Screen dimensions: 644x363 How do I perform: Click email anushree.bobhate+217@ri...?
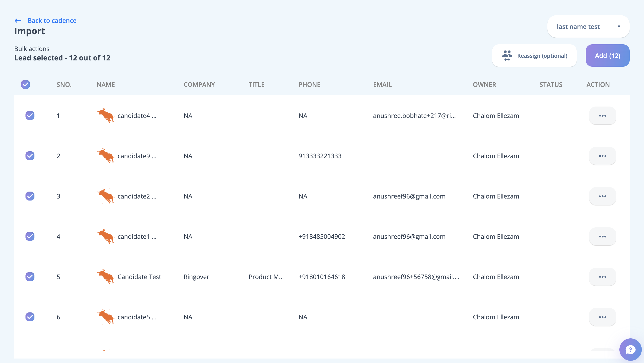pyautogui.click(x=414, y=115)
